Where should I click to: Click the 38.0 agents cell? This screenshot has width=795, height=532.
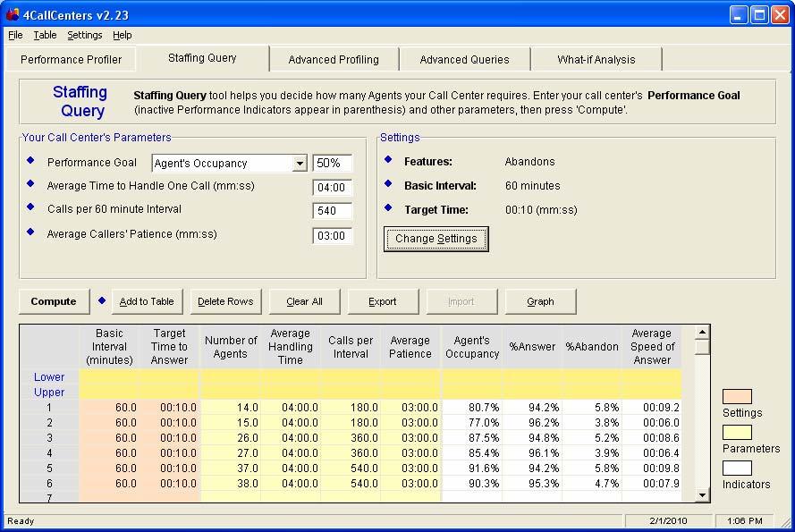pos(231,484)
